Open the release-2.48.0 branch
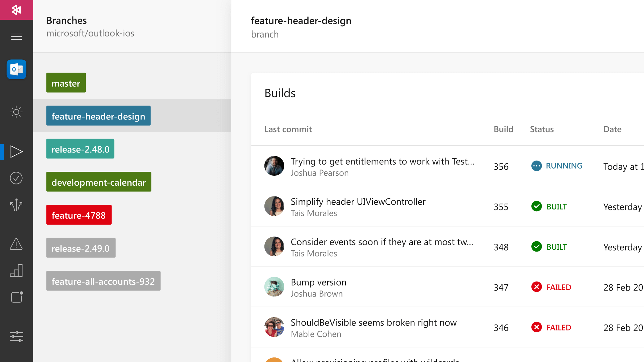The image size is (644, 362). (x=80, y=149)
